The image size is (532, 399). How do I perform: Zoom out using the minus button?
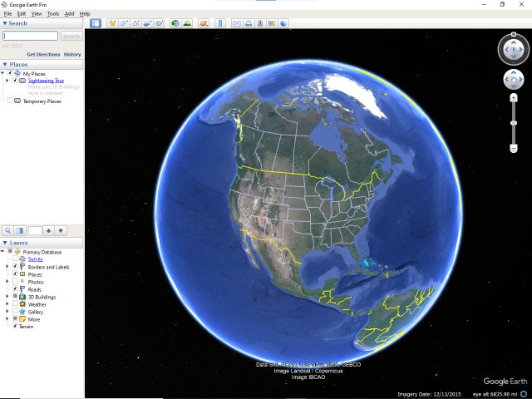(x=514, y=148)
